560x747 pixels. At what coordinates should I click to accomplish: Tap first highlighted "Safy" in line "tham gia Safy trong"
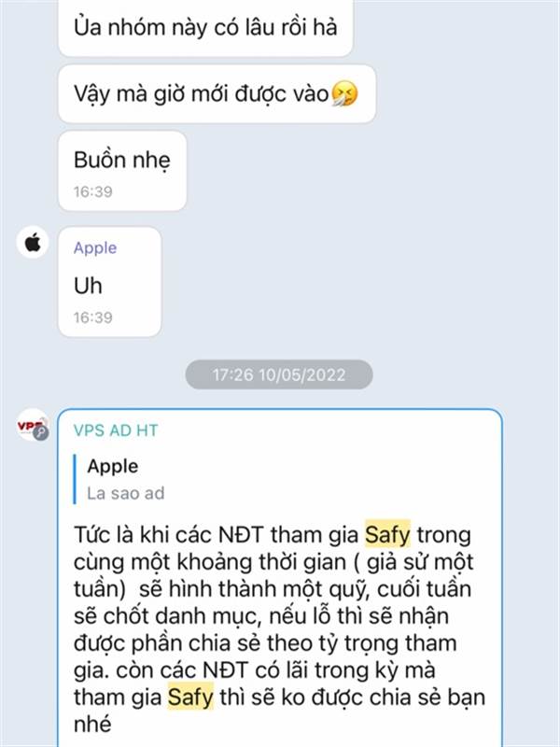(x=387, y=535)
